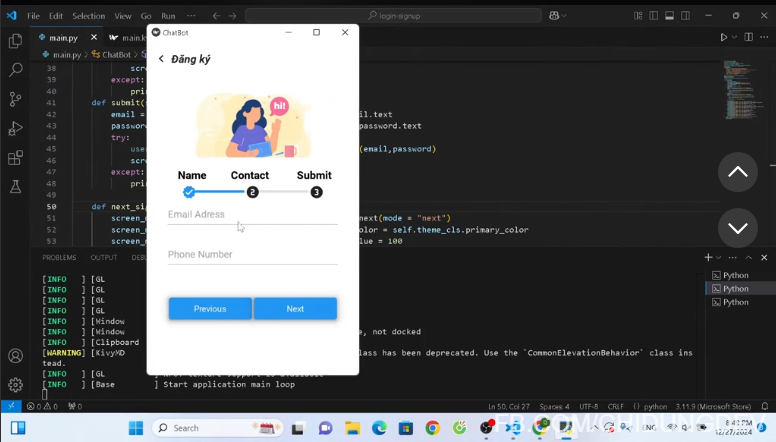Create a new terminal with the plus icon
The image size is (776, 442).
pyautogui.click(x=708, y=257)
